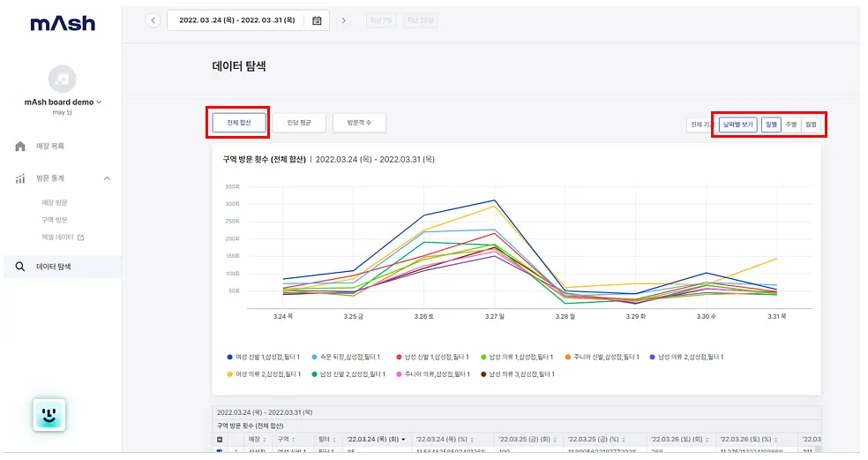Switch to 월별 monthly view

coord(811,124)
